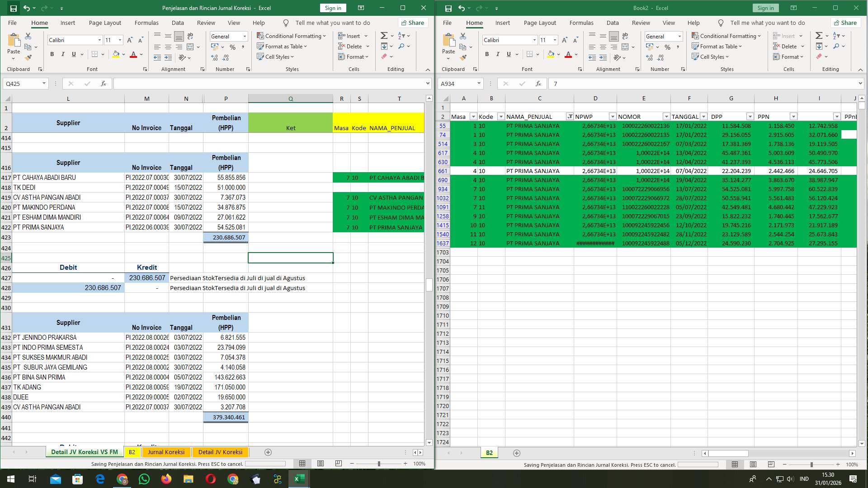The width and height of the screenshot is (868, 488).
Task: Open Cell Styles gallery
Action: pos(275,56)
